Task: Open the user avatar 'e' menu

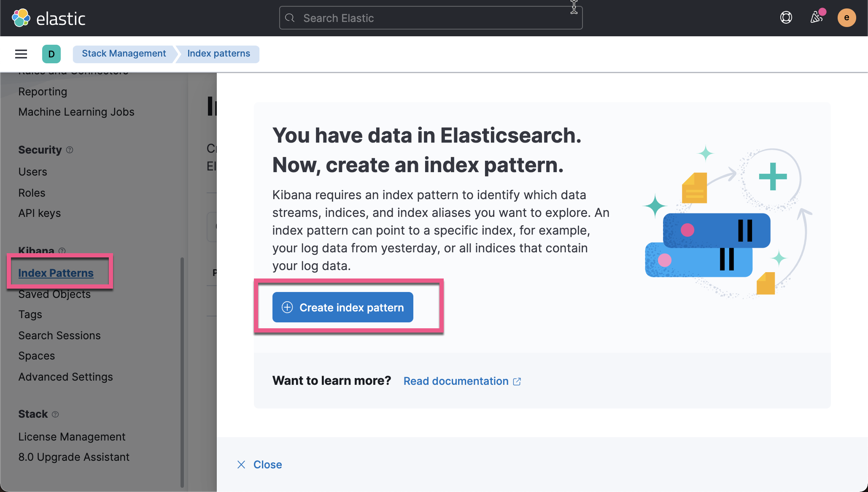Action: click(846, 18)
